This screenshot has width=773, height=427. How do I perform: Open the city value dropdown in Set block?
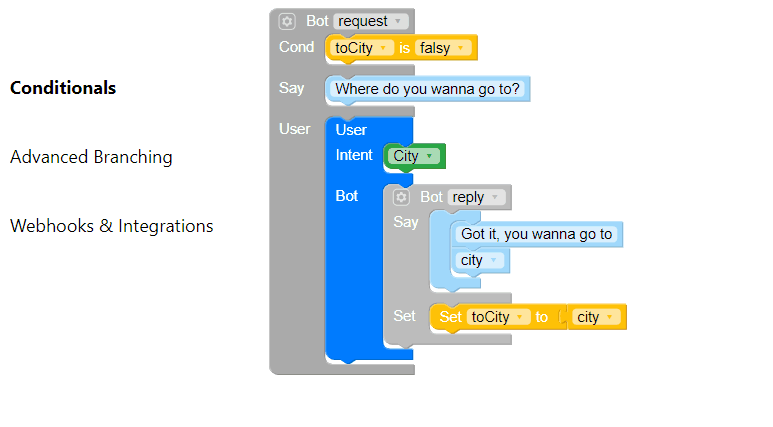pyautogui.click(x=596, y=317)
